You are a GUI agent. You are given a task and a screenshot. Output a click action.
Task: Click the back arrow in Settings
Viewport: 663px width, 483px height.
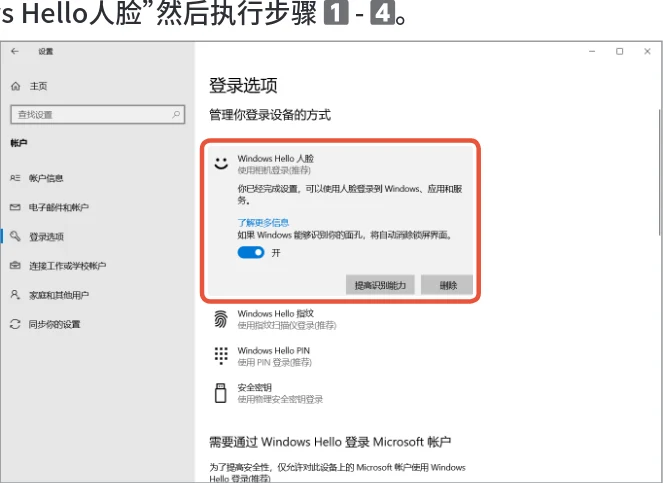15,52
